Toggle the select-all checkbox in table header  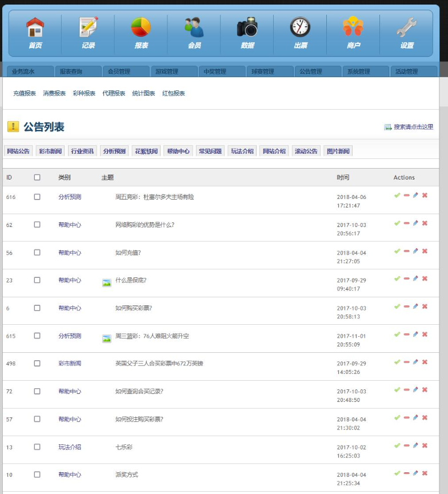(x=37, y=177)
